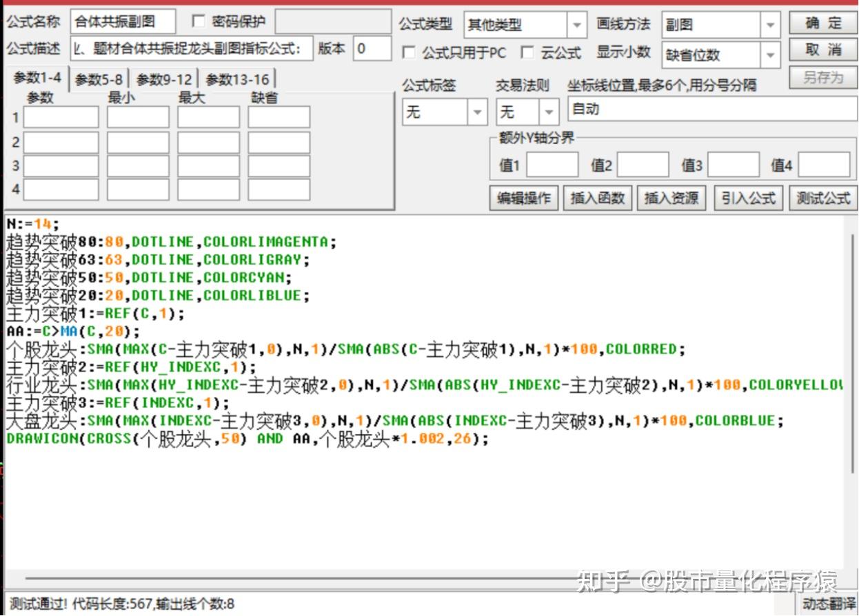This screenshot has height=616, width=859.
Task: Click the line 趋势突破50 with COLORCYAN
Action: tap(149, 278)
